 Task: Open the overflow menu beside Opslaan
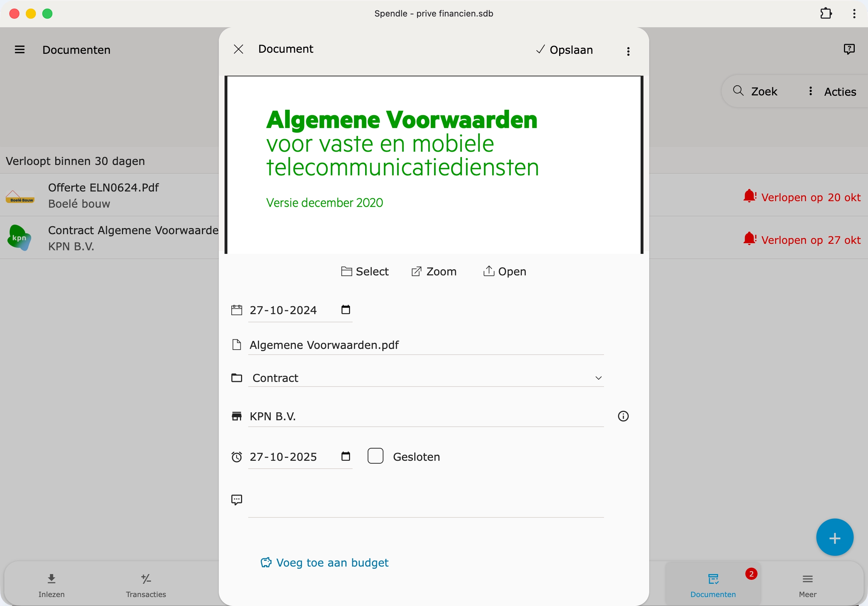click(x=628, y=51)
